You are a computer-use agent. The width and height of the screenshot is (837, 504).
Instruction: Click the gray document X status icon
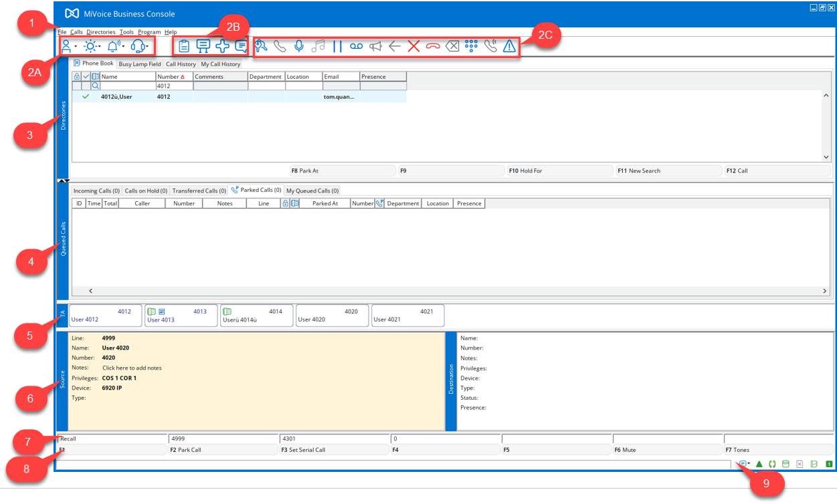pos(800,464)
